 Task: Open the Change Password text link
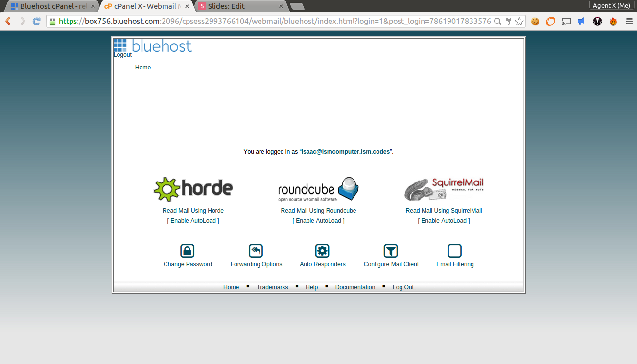[188, 264]
